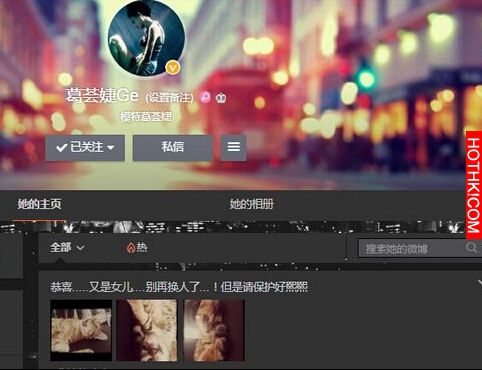The width and height of the screenshot is (482, 370).
Task: Click the post text starting with 恭喜
Action: [179, 287]
